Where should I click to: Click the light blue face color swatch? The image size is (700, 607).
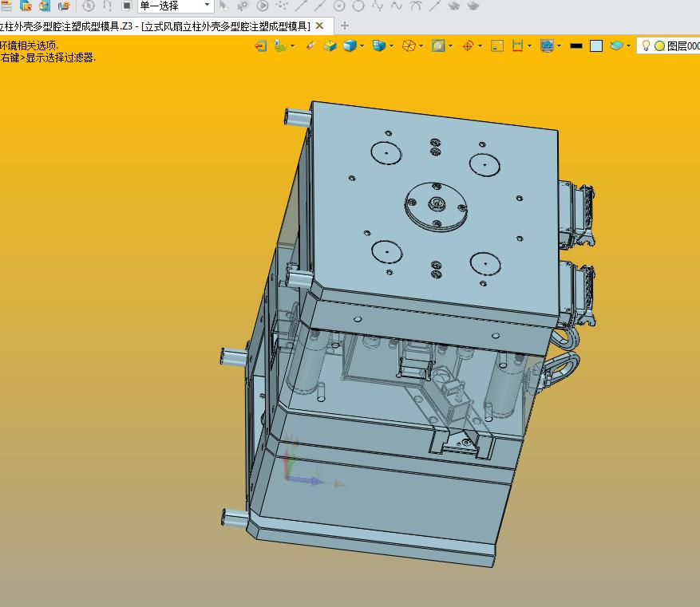click(x=596, y=46)
